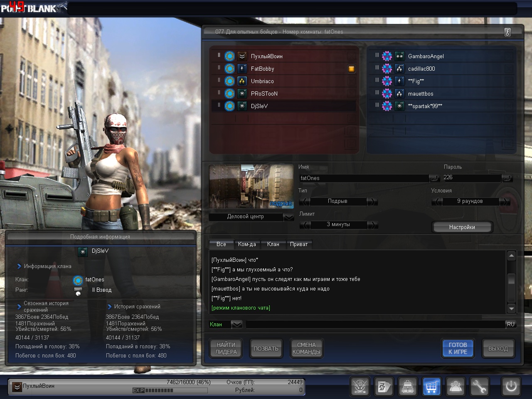The height and width of the screenshot is (399, 532).
Task: Open the clan emblem icon in bottom toolbar
Action: pyautogui.click(x=360, y=387)
